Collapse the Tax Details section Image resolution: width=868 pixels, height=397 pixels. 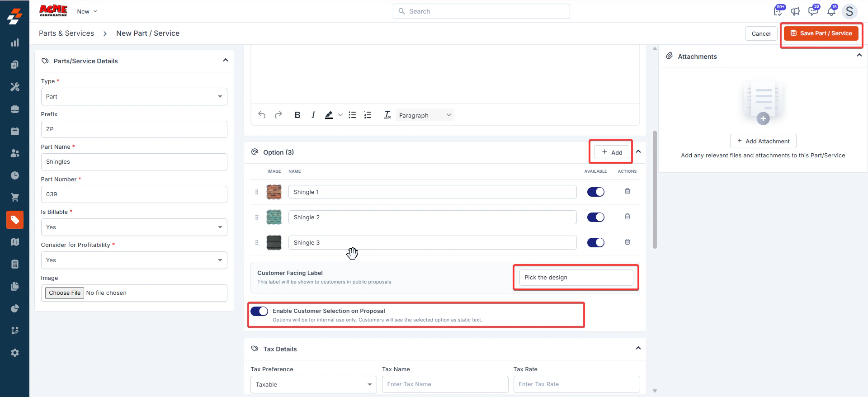click(x=638, y=348)
